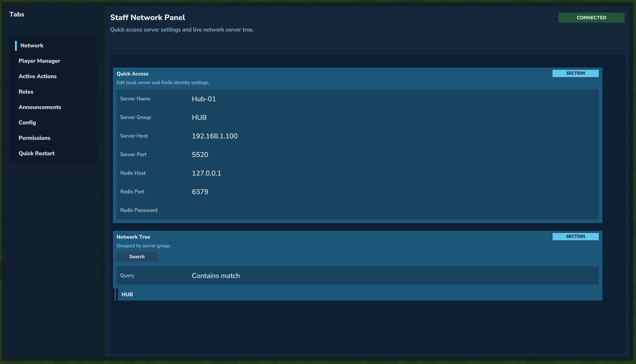Switch to Player Manager tab
This screenshot has width=636, height=364.
39,61
